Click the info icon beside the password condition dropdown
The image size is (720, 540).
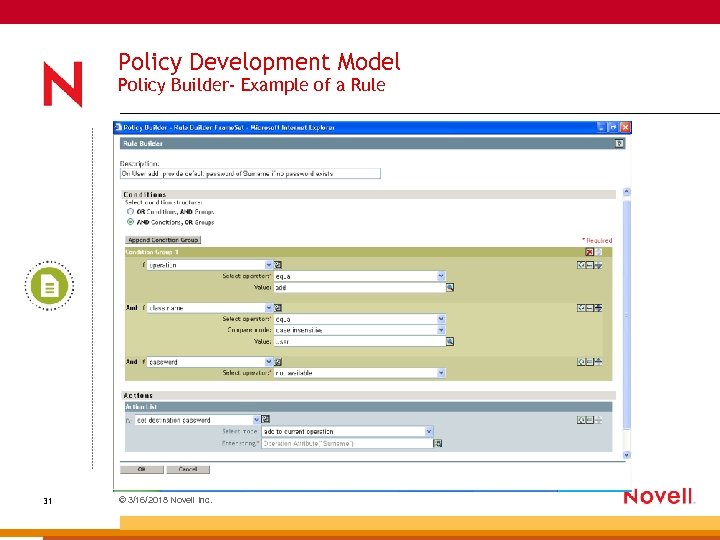coord(278,362)
